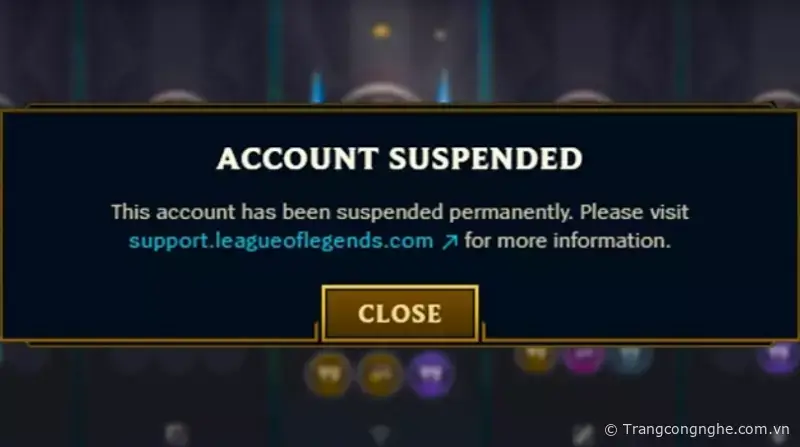Image resolution: width=800 pixels, height=447 pixels.
Task: Select the first gold badge below the dialog
Action: 328,375
